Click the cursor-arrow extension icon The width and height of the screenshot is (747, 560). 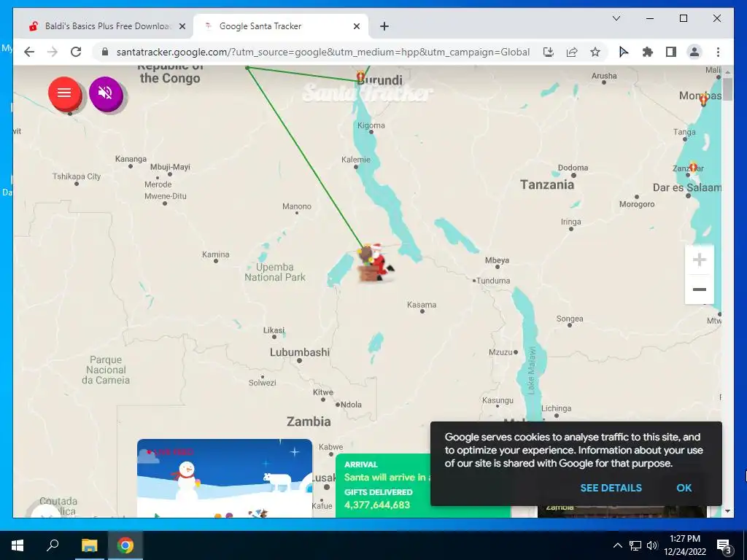coord(624,52)
